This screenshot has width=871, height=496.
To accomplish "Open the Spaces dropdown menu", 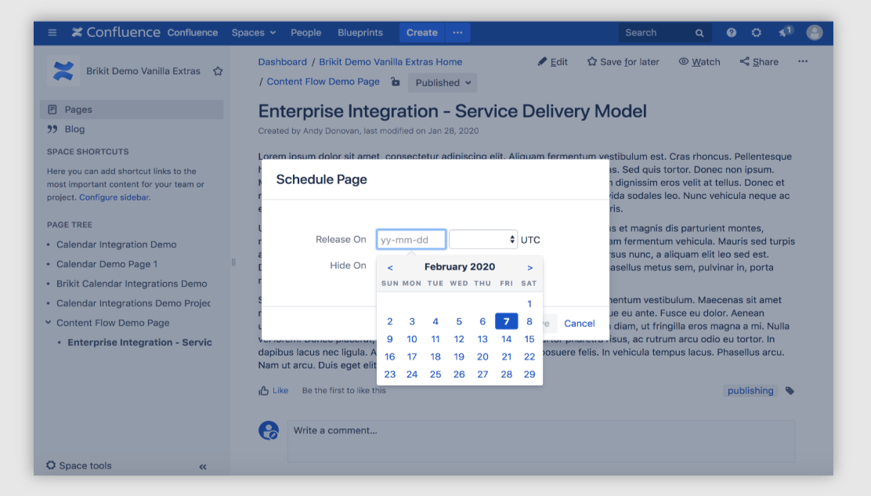I will (x=253, y=33).
